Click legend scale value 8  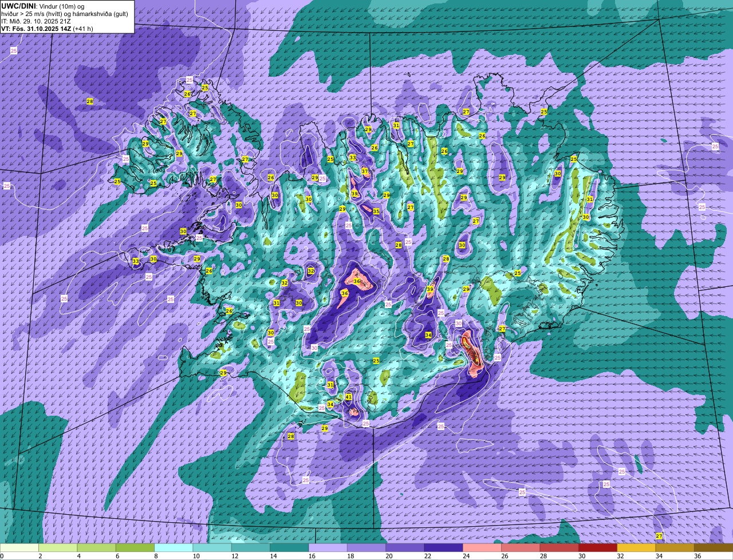155,556
